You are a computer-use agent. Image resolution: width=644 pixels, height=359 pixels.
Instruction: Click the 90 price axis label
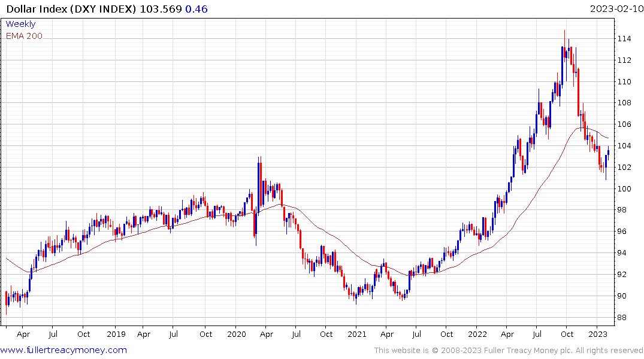coord(622,296)
